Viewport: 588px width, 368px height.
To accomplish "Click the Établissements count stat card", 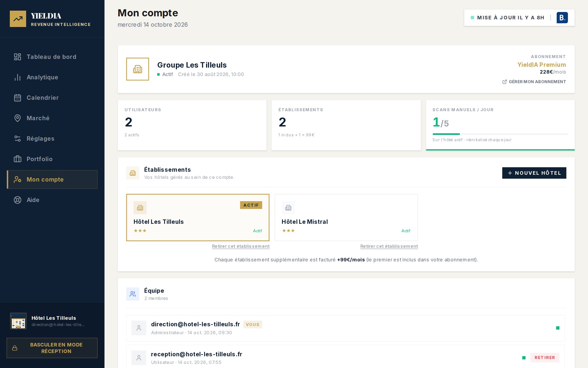I will (346, 125).
